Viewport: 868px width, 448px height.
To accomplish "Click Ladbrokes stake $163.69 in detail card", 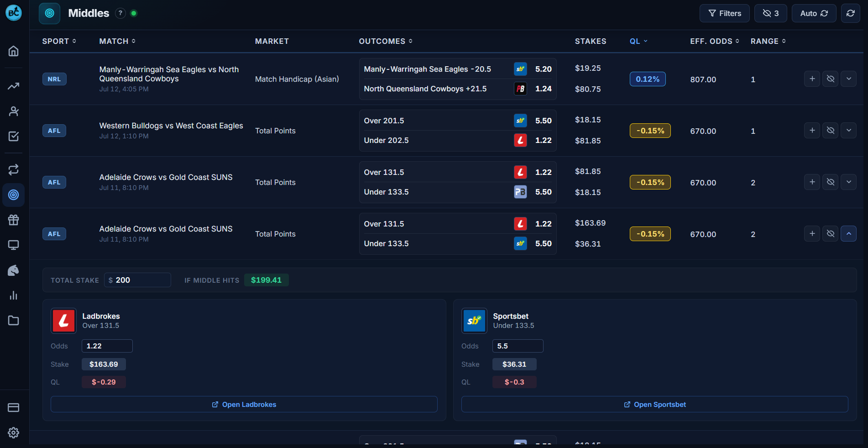I will 104,364.
